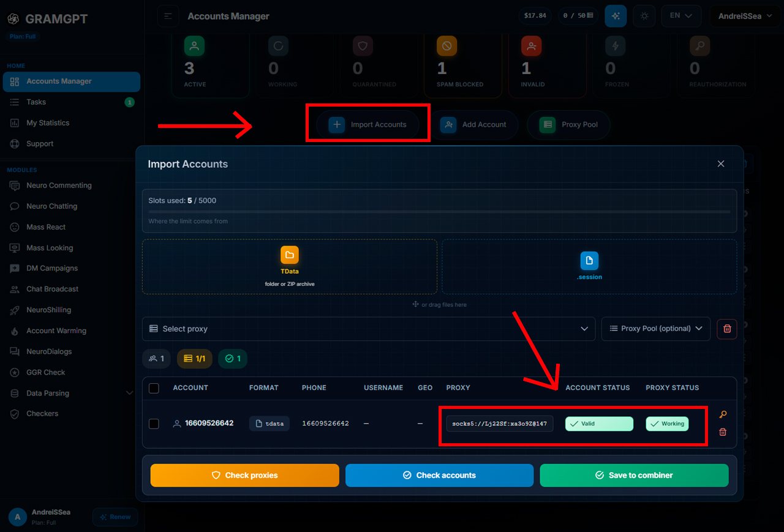Click the user avatar A icon
This screenshot has width=784, height=532.
tap(18, 517)
